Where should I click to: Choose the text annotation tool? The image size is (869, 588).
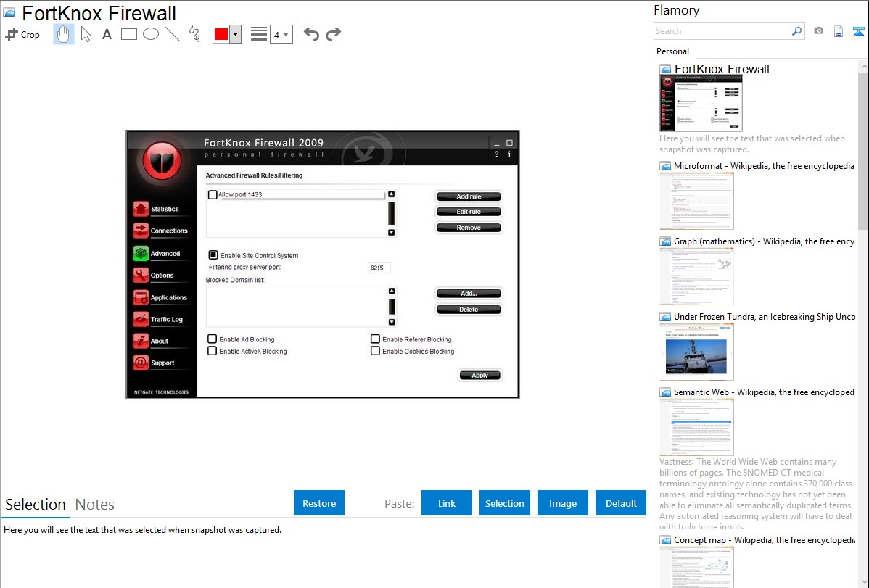[x=107, y=34]
